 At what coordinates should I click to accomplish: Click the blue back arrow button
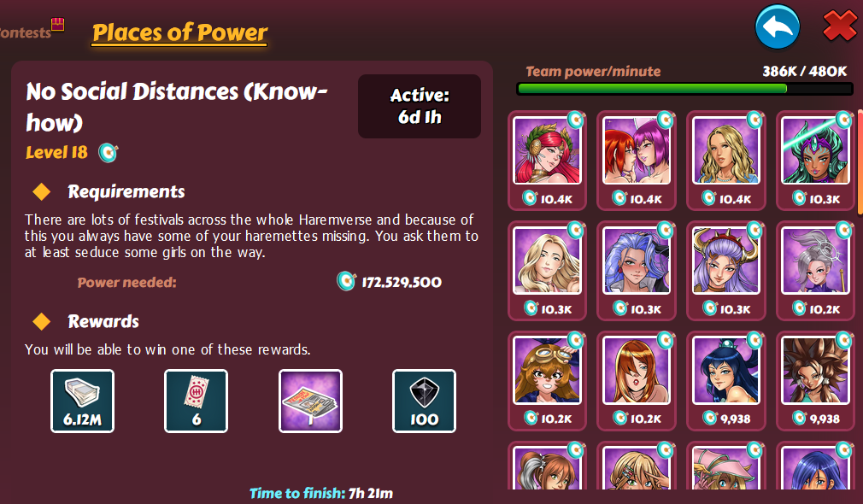point(778,26)
